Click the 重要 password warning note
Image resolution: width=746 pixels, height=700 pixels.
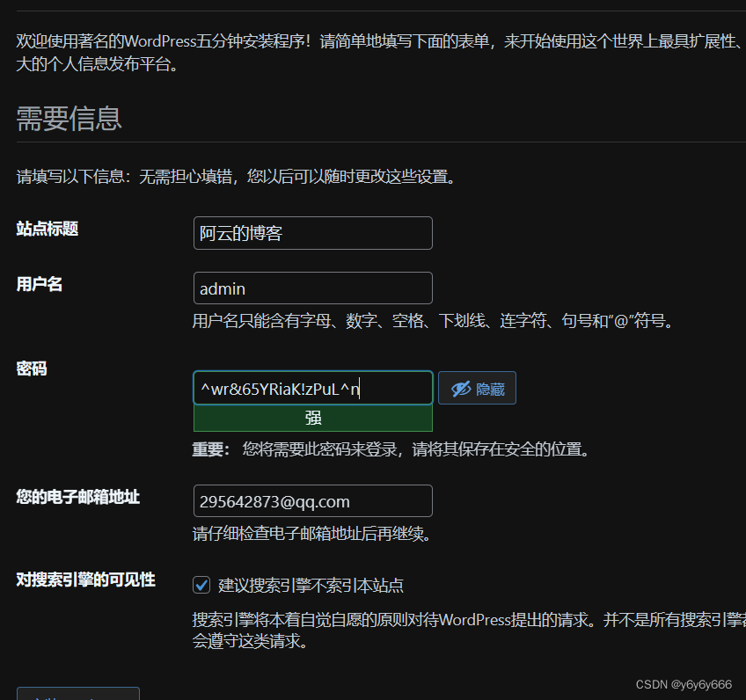click(x=391, y=449)
